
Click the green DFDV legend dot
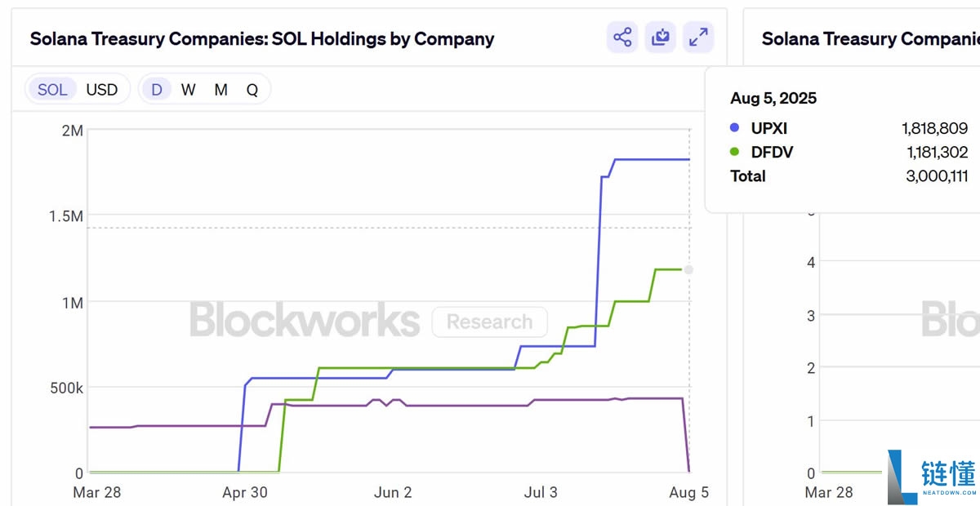[x=734, y=152]
